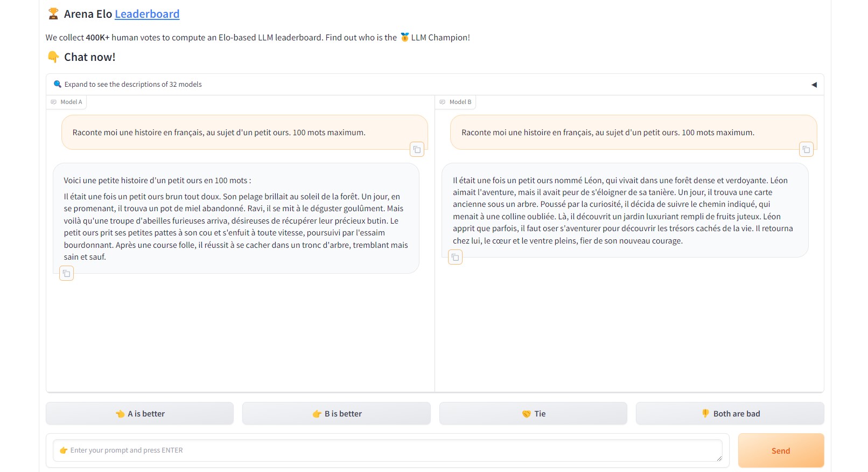Click the Model A label tab
Image resolution: width=868 pixels, height=472 pixels.
pos(67,102)
